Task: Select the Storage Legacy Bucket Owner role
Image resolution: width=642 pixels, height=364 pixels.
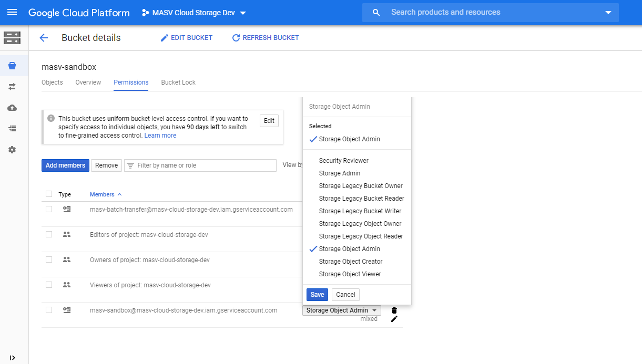Action: coord(361,186)
